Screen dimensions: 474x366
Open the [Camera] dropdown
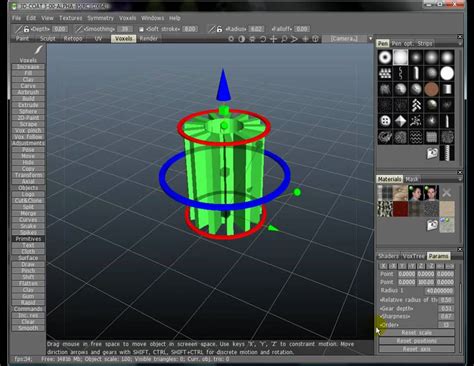(x=344, y=39)
